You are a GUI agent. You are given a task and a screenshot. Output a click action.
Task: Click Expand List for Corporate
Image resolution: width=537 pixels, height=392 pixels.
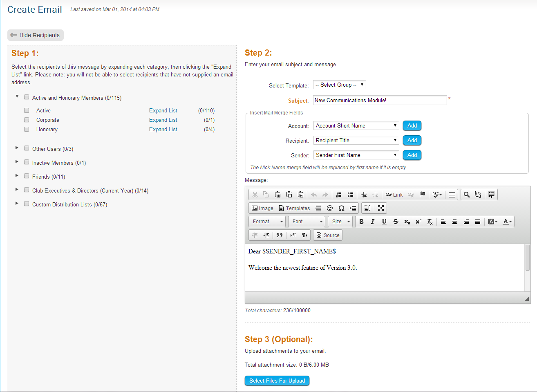pyautogui.click(x=163, y=120)
